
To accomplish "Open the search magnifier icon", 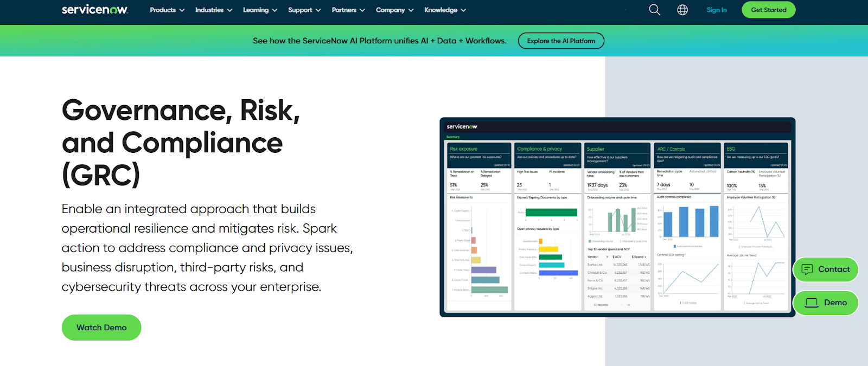I will pyautogui.click(x=655, y=10).
